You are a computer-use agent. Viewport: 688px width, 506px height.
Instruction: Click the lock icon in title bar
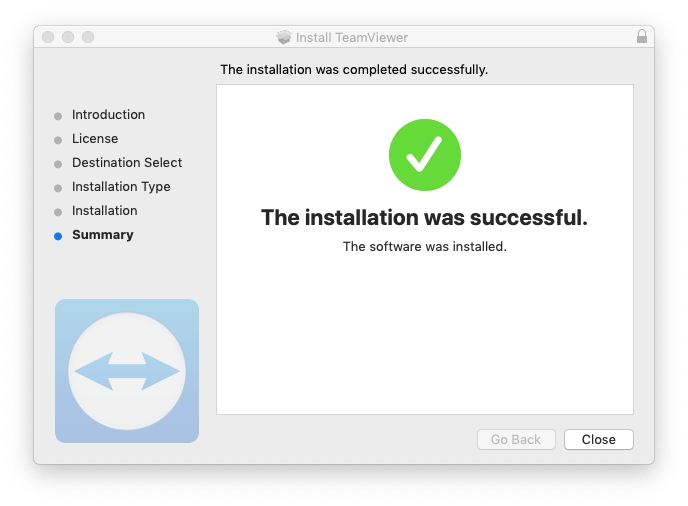click(642, 37)
